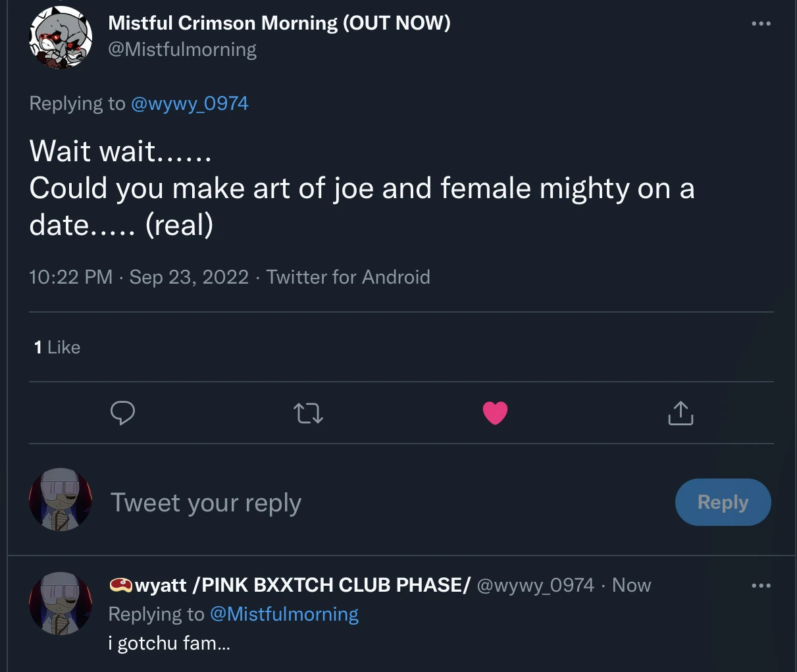Viewport: 797px width, 672px height.
Task: Click the Now timestamp on wyatt's reply
Action: click(631, 585)
